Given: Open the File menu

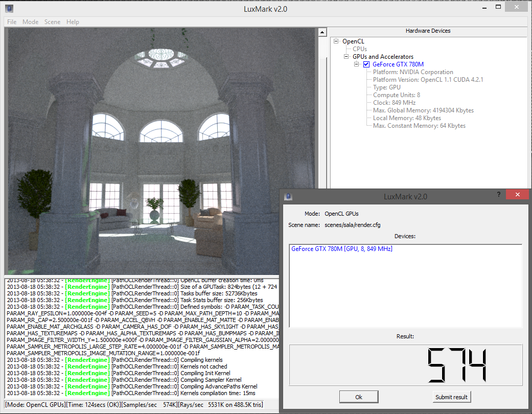Looking at the screenshot, I should (12, 21).
